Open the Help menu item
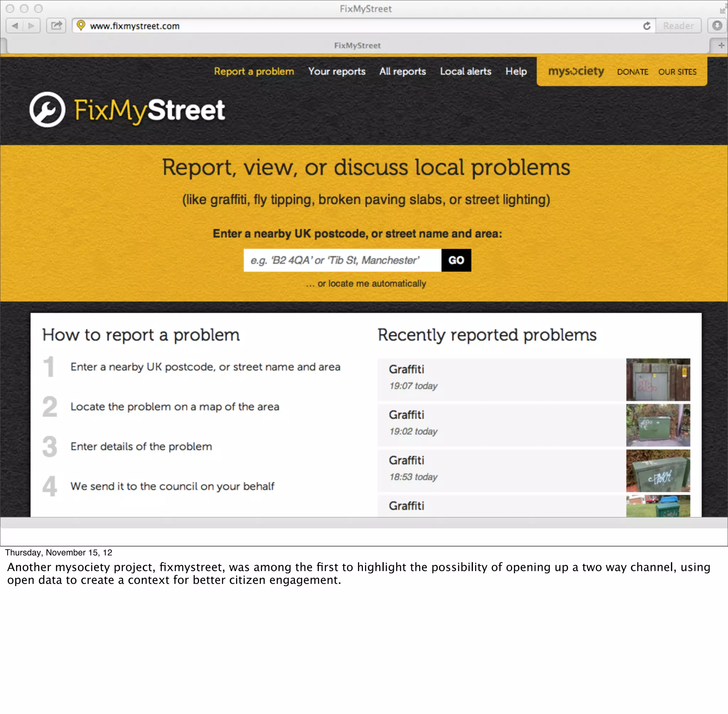Image resolution: width=728 pixels, height=714 pixels. [x=516, y=71]
